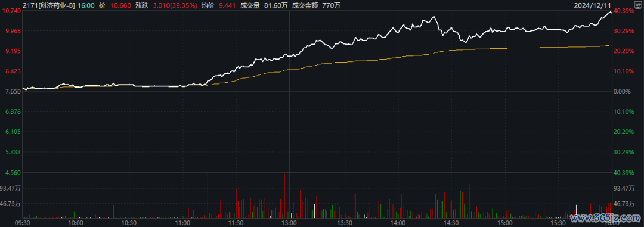Click the 15:00 time axis label

pos(504,222)
